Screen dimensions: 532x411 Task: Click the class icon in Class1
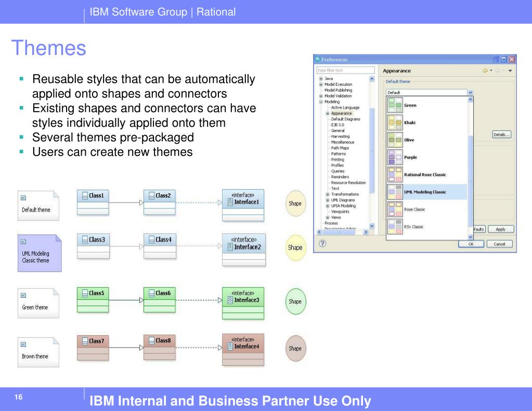pyautogui.click(x=85, y=196)
